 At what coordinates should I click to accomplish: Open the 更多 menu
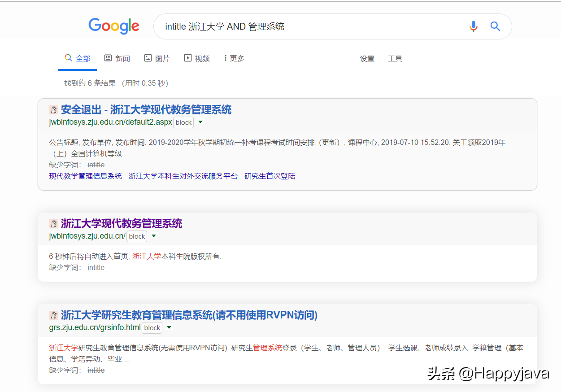234,58
